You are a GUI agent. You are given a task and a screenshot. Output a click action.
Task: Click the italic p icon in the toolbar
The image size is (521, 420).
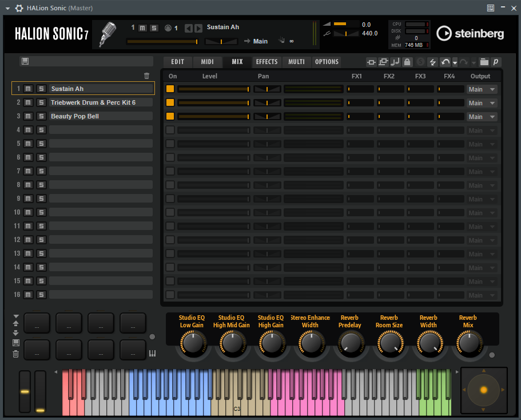[496, 62]
